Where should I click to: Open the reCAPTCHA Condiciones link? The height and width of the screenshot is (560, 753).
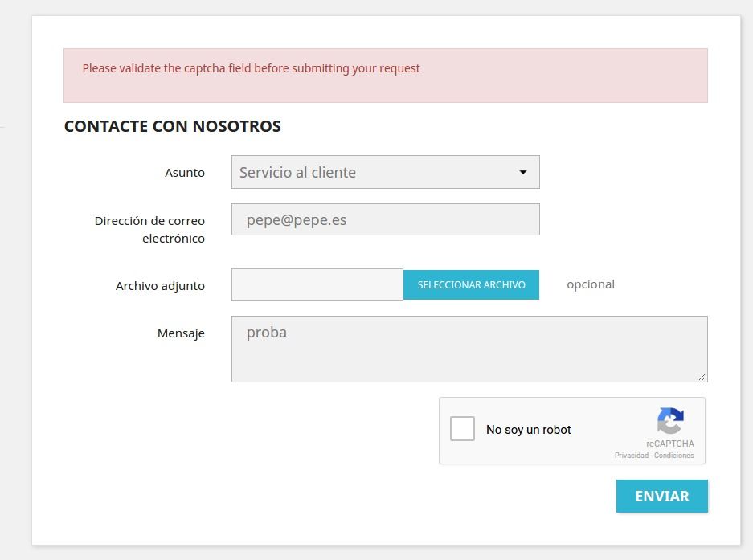(x=673, y=456)
